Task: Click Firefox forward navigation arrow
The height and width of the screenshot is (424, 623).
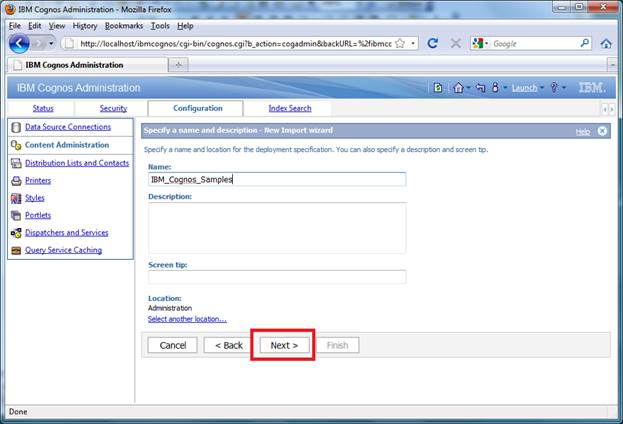Action: (40, 43)
